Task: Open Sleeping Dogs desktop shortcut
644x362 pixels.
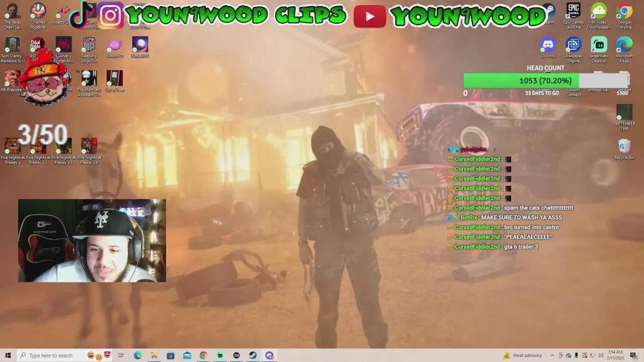Action: click(x=89, y=50)
